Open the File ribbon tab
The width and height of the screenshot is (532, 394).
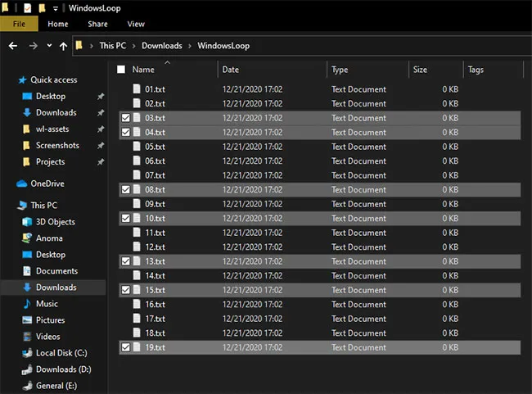click(x=19, y=25)
